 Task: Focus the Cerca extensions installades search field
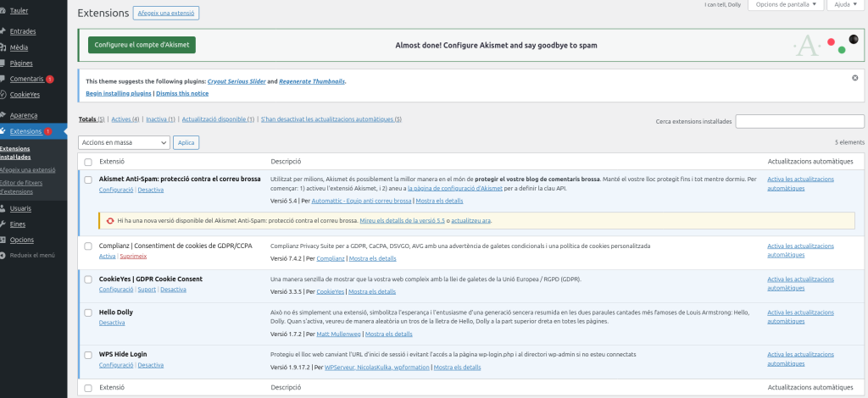(799, 122)
